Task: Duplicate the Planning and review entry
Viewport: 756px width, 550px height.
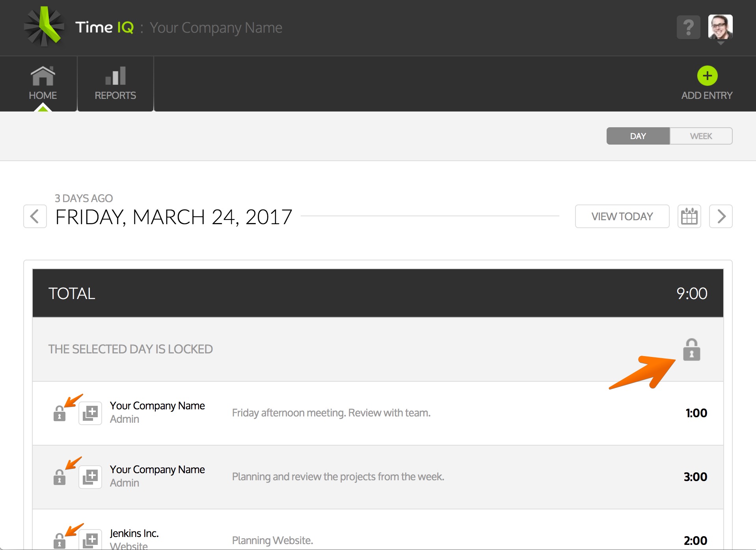Action: point(90,477)
